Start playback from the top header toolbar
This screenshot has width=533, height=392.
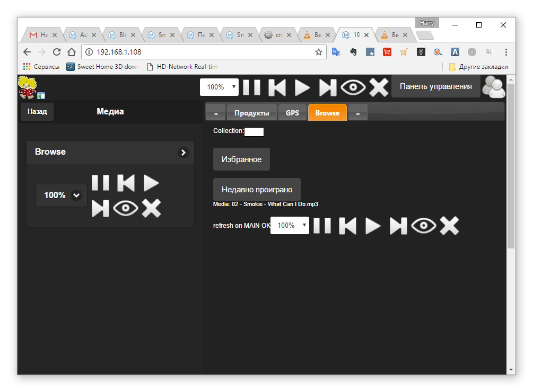click(x=302, y=87)
